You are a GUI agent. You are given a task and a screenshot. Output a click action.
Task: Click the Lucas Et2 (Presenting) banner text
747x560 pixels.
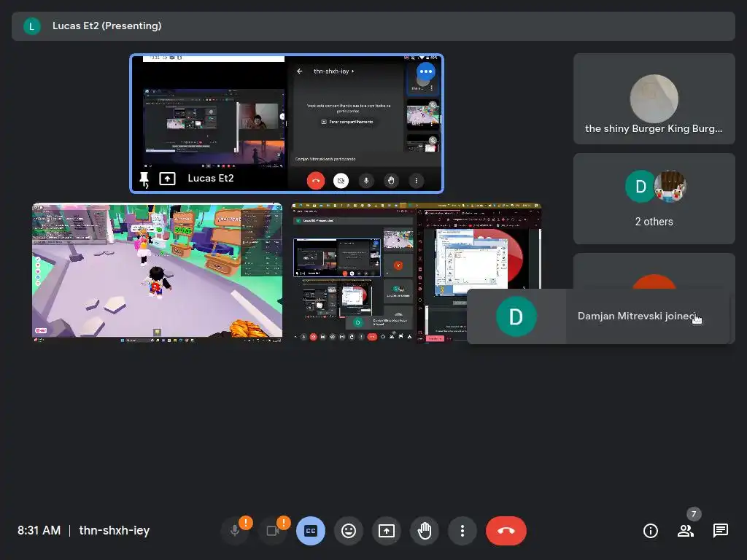coord(107,26)
